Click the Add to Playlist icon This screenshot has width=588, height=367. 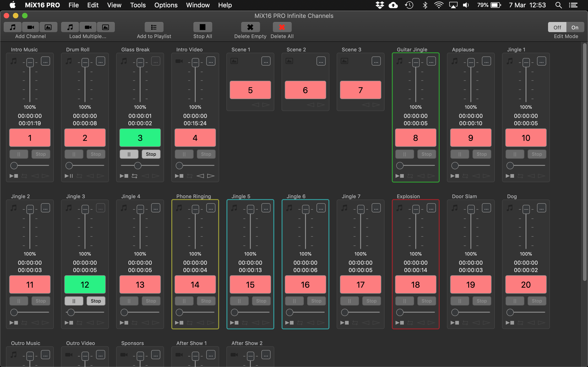click(x=154, y=27)
